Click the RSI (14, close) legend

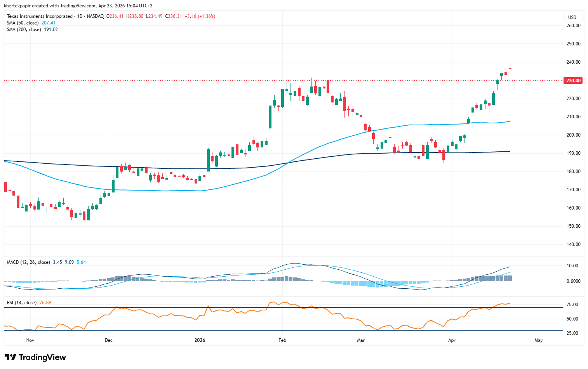[x=22, y=303]
